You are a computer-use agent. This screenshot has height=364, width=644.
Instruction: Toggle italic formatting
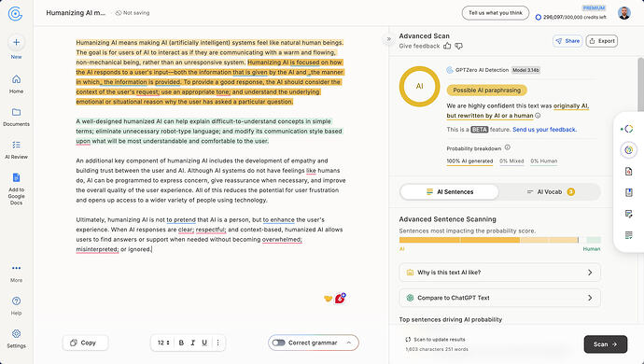[x=192, y=343]
